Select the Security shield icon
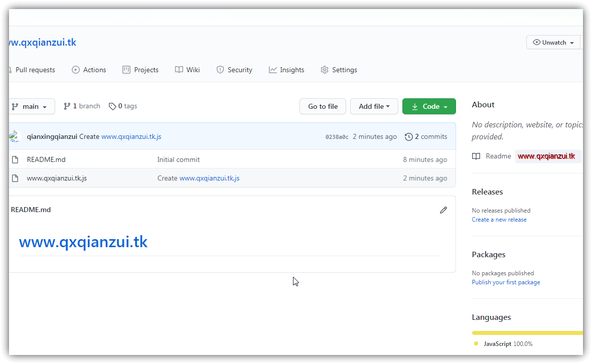 [x=220, y=70]
